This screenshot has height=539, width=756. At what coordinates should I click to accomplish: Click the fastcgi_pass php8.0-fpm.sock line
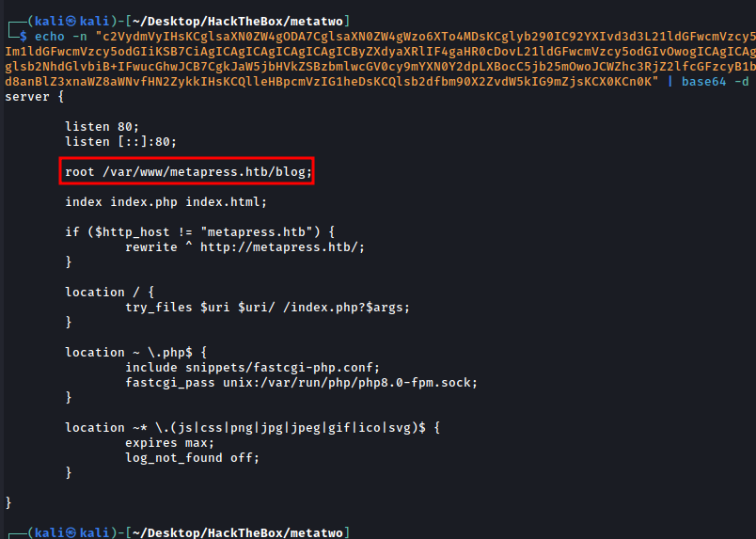pyautogui.click(x=301, y=382)
